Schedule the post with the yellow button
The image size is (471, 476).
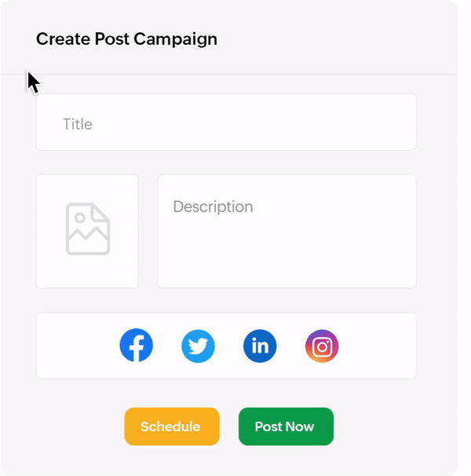coord(172,427)
